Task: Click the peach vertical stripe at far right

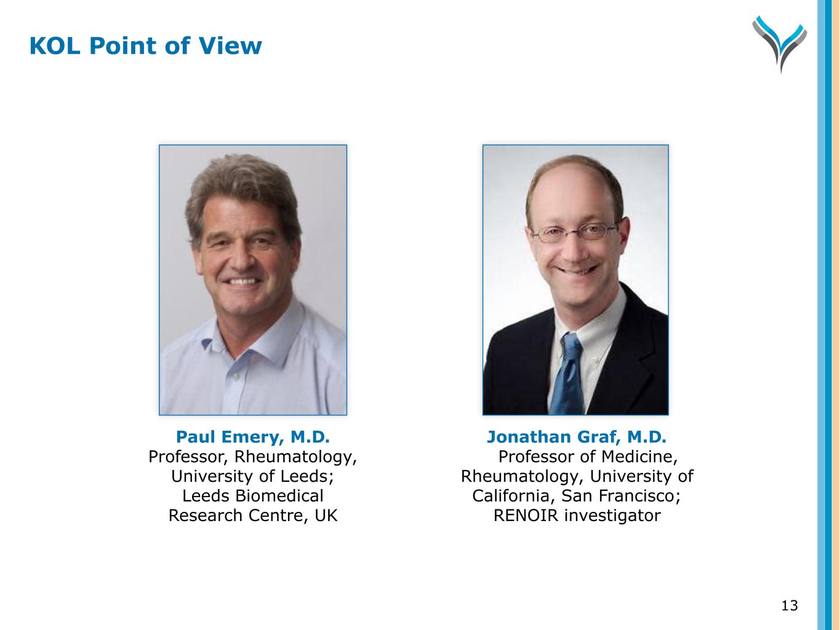Action: [x=836, y=315]
